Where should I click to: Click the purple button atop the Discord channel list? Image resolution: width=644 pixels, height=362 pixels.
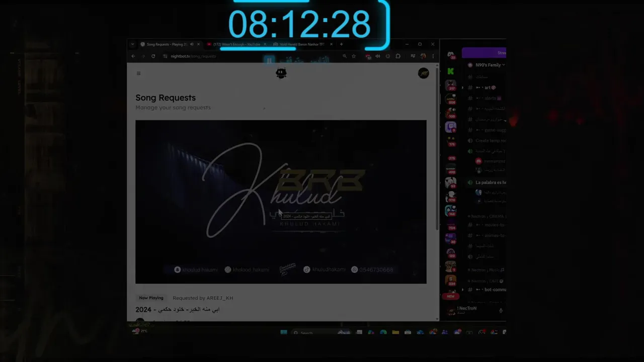coord(484,53)
